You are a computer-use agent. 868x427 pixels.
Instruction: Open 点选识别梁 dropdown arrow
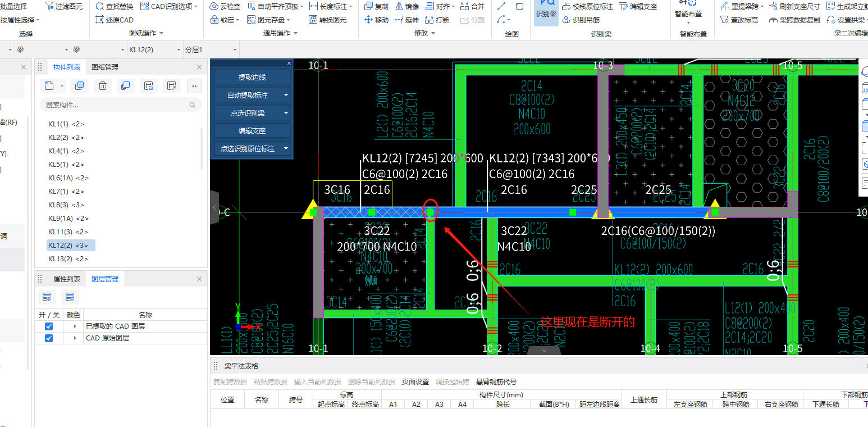click(286, 113)
